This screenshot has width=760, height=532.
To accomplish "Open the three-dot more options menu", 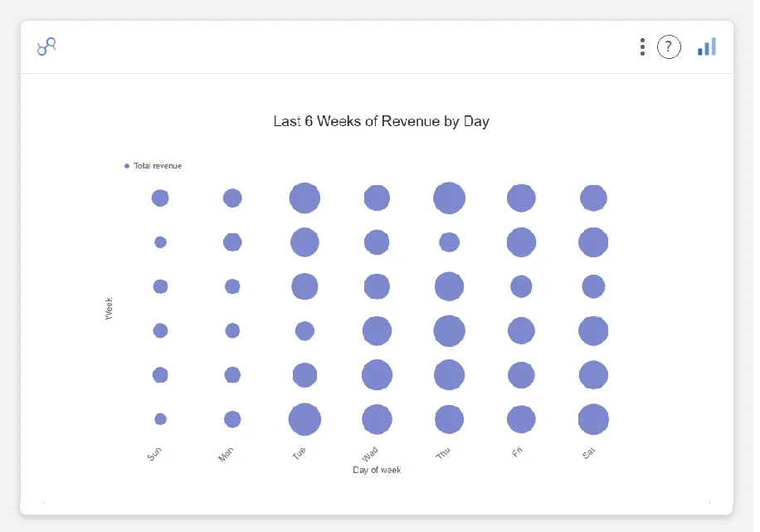I will (642, 47).
